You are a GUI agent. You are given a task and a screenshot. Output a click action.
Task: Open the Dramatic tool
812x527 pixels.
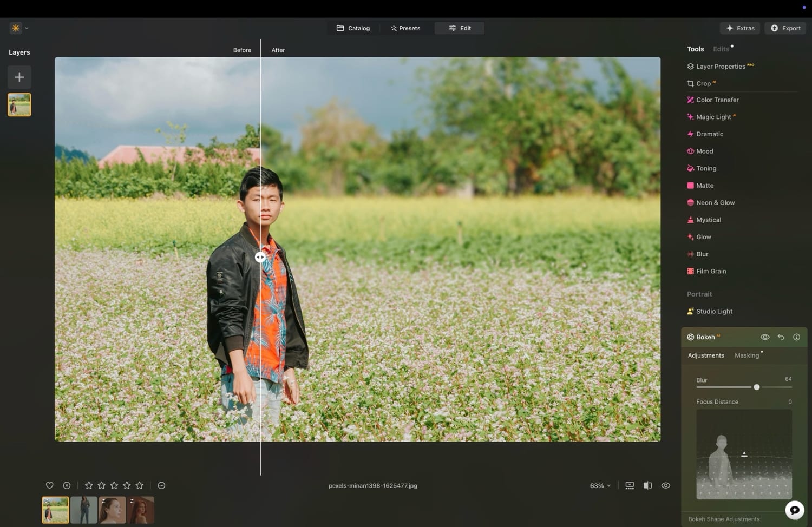tap(710, 134)
